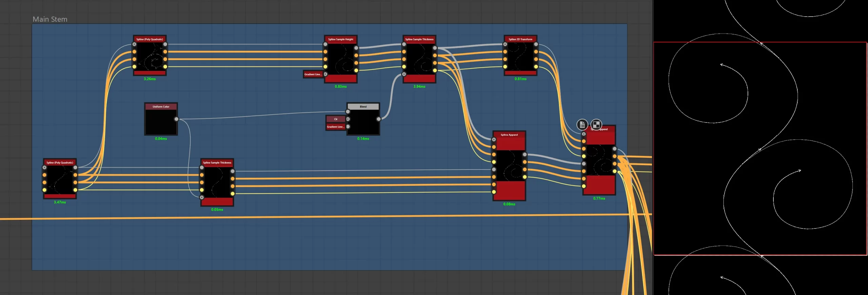Click the 0.81ms timing under Spline 2D Transform

point(520,79)
